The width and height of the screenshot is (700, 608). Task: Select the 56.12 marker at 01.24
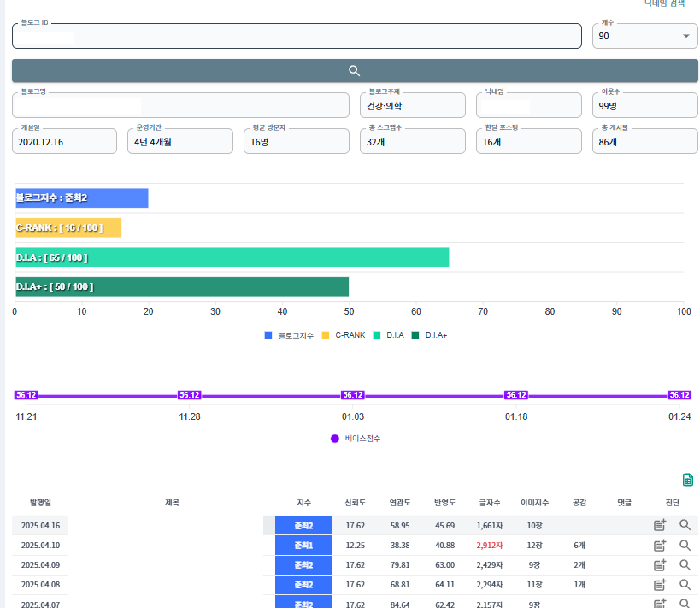(x=679, y=395)
